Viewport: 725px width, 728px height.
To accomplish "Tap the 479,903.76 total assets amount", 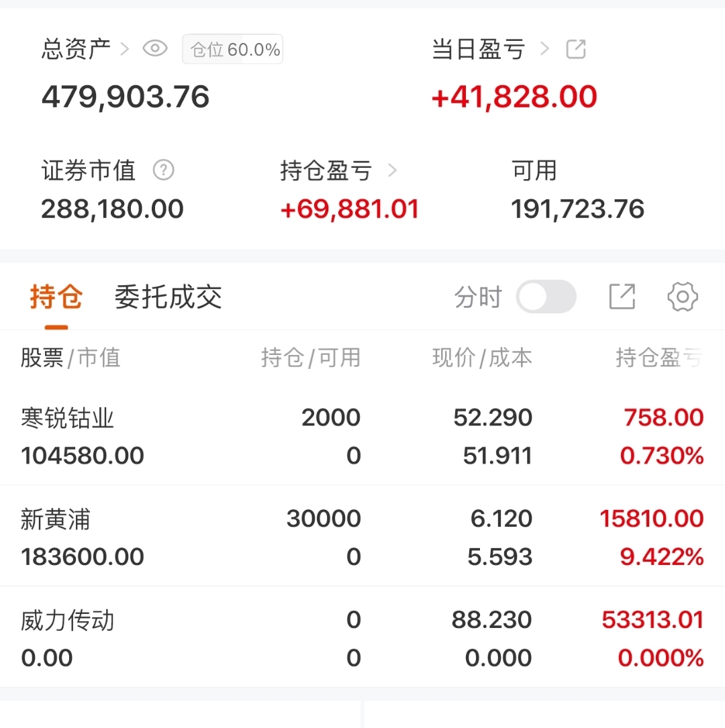I will [x=126, y=97].
